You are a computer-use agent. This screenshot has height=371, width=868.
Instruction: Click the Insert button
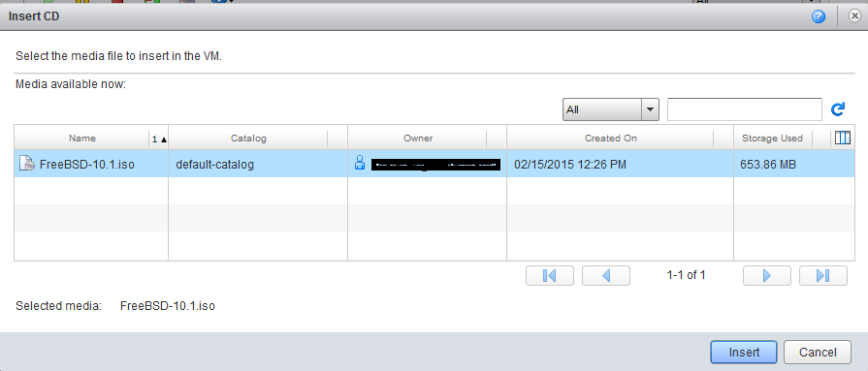tap(745, 353)
